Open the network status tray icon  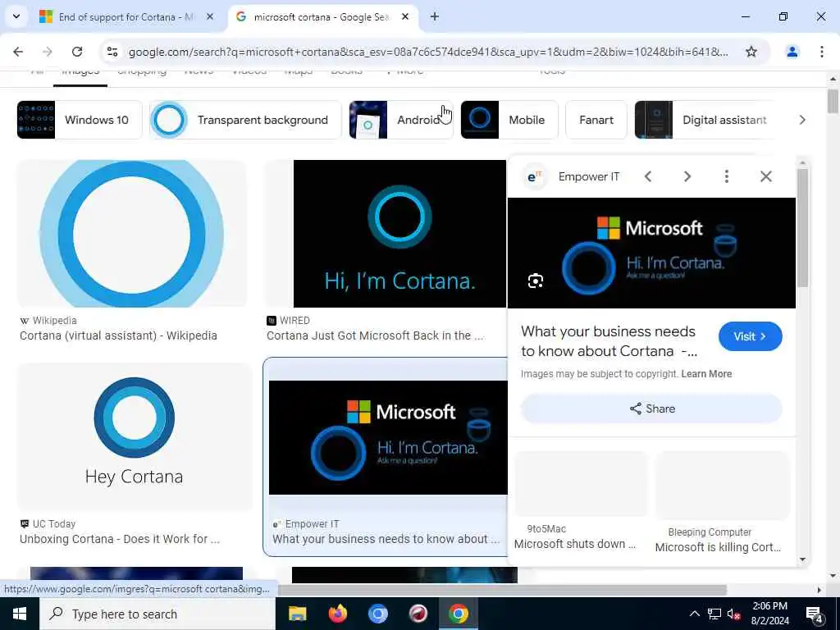click(714, 614)
